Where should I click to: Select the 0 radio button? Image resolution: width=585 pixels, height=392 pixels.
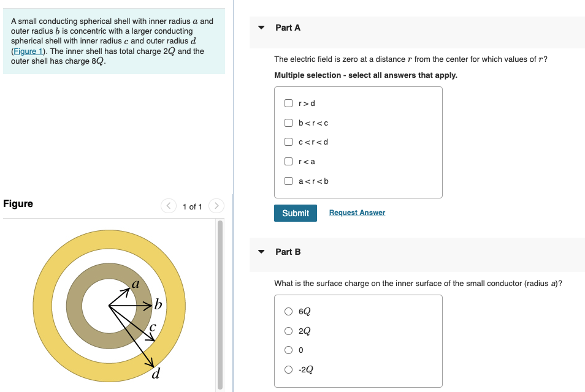coord(288,350)
